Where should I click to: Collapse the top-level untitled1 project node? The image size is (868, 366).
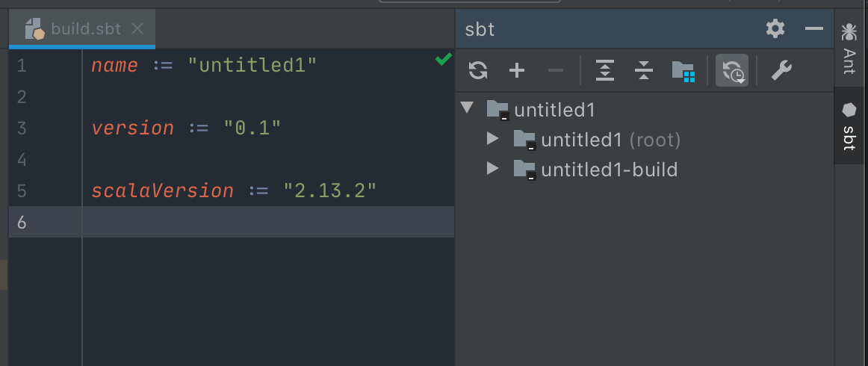coord(468,108)
